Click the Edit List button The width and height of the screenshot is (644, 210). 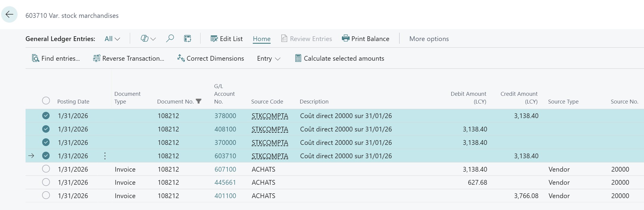(227, 39)
